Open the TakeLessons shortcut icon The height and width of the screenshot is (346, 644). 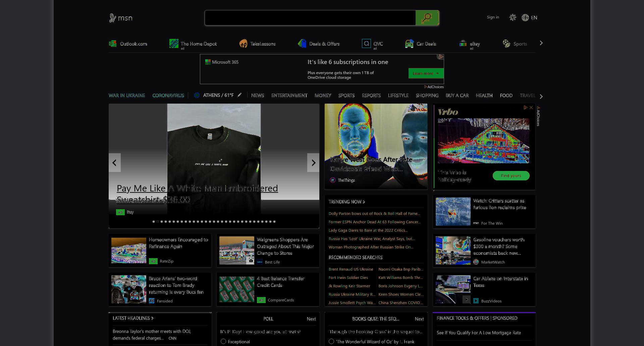[x=243, y=44]
